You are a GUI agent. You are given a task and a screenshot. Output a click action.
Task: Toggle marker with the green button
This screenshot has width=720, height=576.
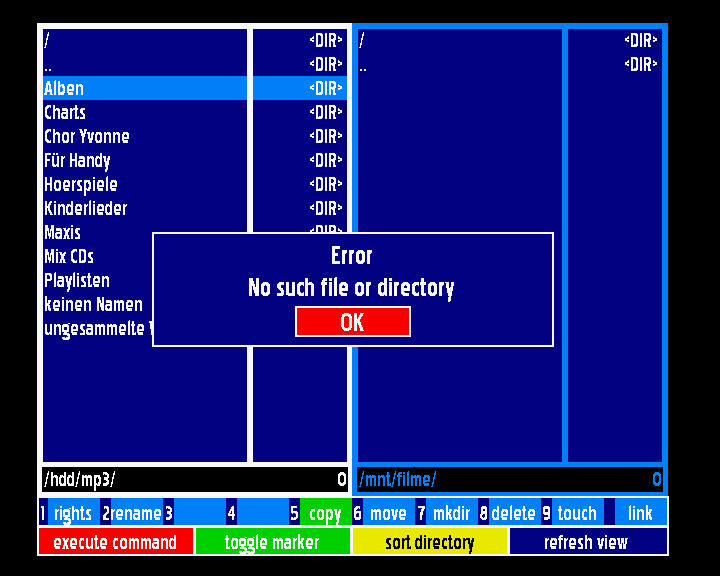click(272, 542)
